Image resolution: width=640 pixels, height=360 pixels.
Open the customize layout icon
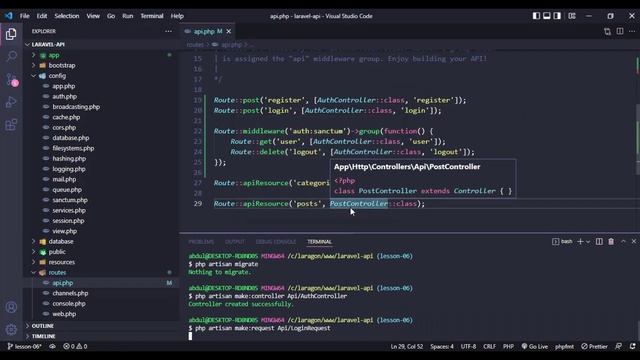coord(572,16)
